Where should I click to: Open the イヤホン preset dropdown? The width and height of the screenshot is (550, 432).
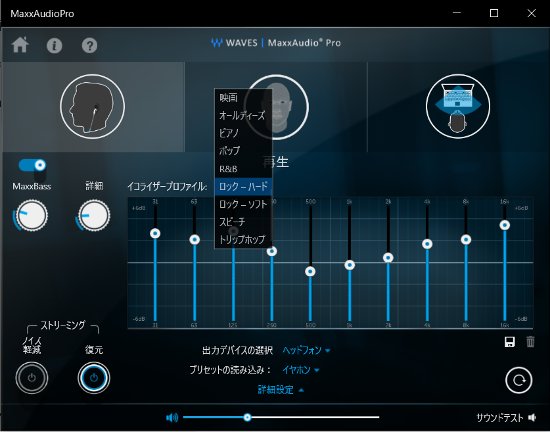point(301,370)
